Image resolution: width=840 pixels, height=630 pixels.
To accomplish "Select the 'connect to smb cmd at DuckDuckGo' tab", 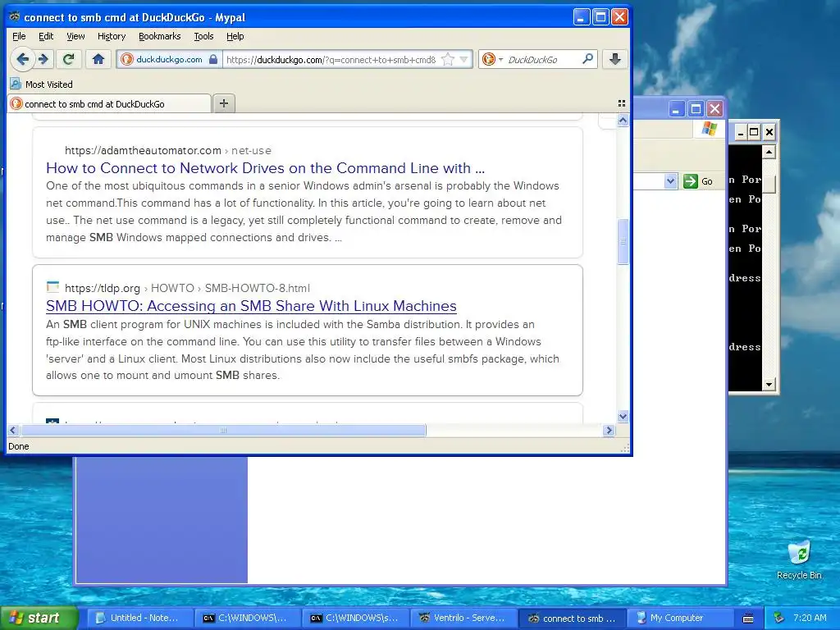I will [x=109, y=104].
